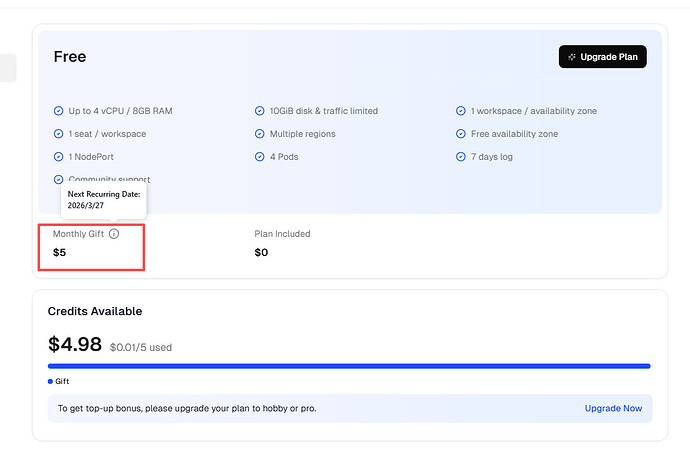The width and height of the screenshot is (690, 467).
Task: Click check icon beside 4 Pods
Action: 260,157
